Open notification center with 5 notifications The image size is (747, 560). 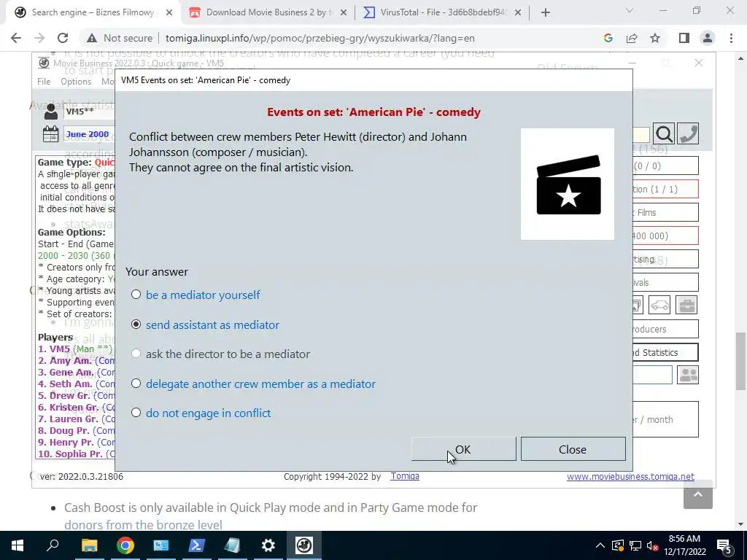tap(724, 545)
